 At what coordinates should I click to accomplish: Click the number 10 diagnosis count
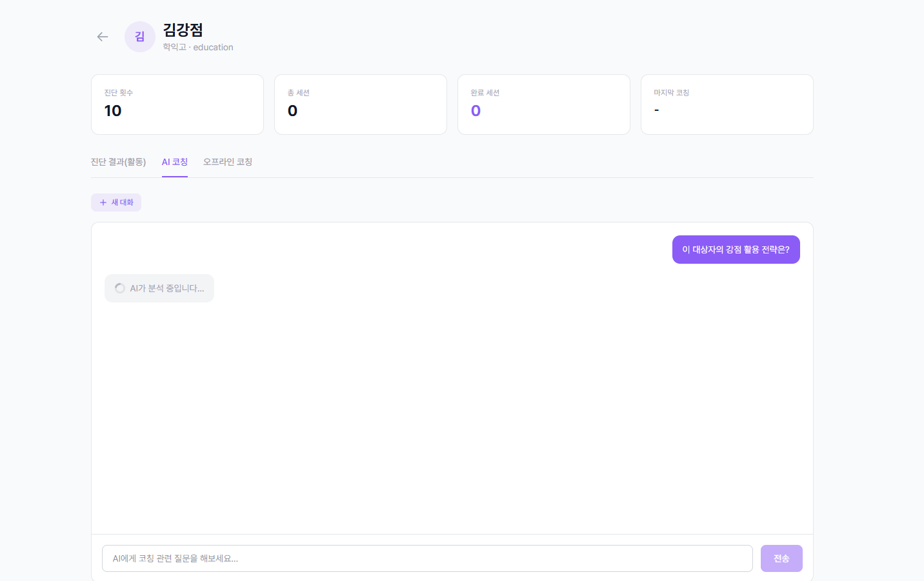click(113, 111)
